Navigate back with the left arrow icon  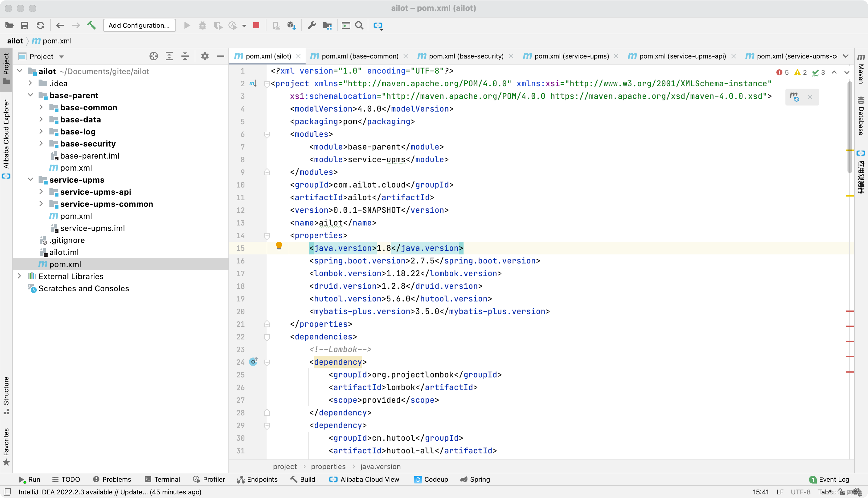[x=60, y=25]
